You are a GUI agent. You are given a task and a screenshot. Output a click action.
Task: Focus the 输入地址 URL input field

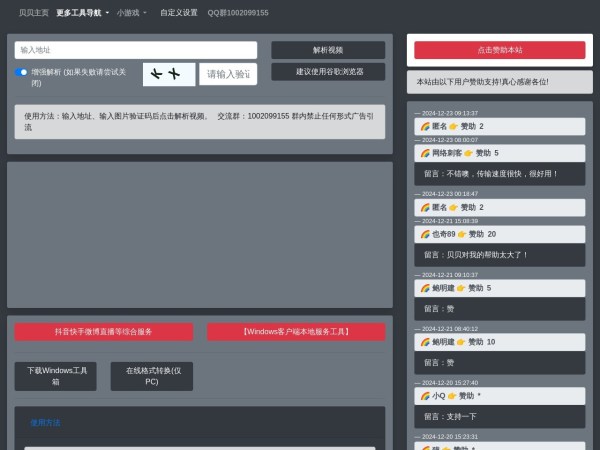136,50
